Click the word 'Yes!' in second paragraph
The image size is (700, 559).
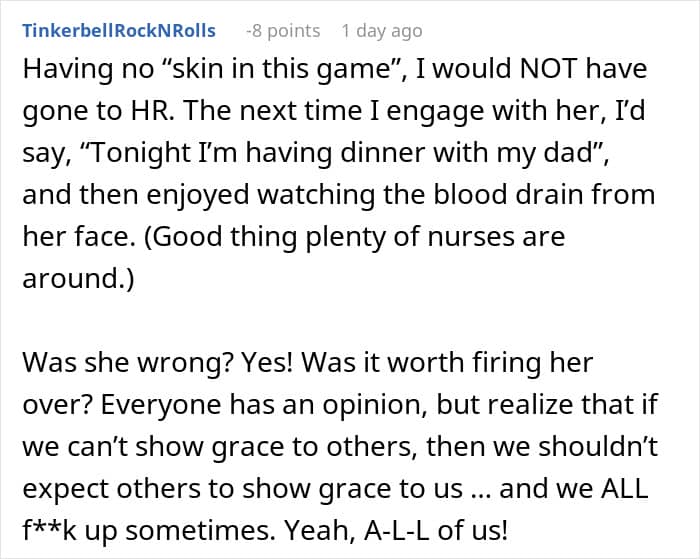(x=268, y=362)
